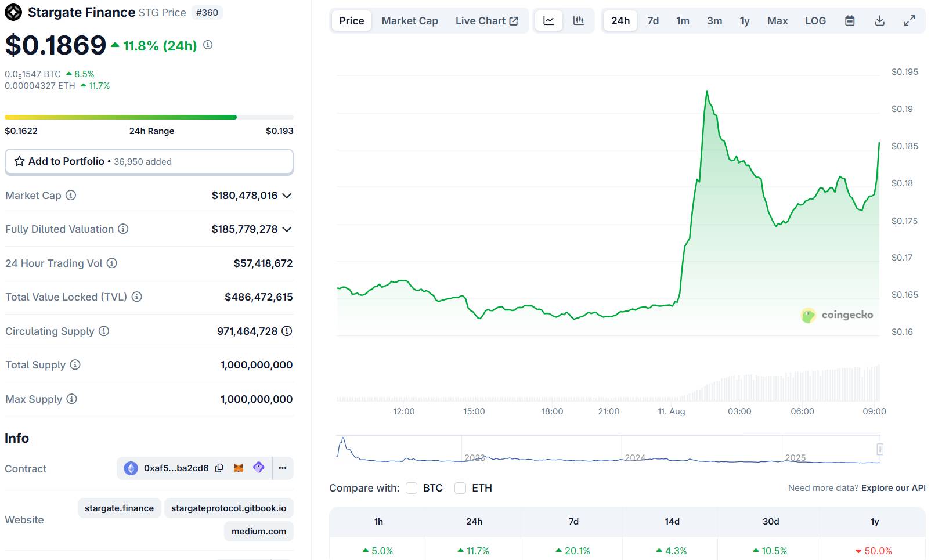Image resolution: width=942 pixels, height=560 pixels.
Task: Click the 1y 50.0% change cell
Action: tap(874, 551)
